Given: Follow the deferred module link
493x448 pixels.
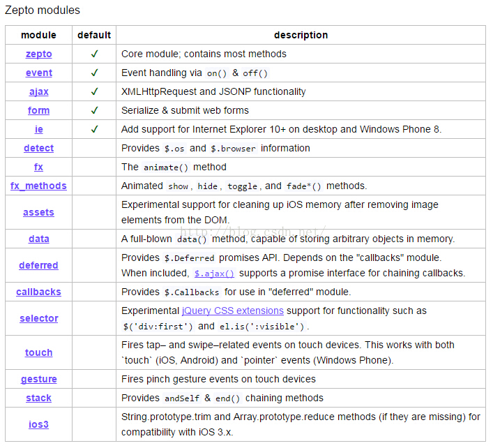Looking at the screenshot, I should click(x=38, y=265).
